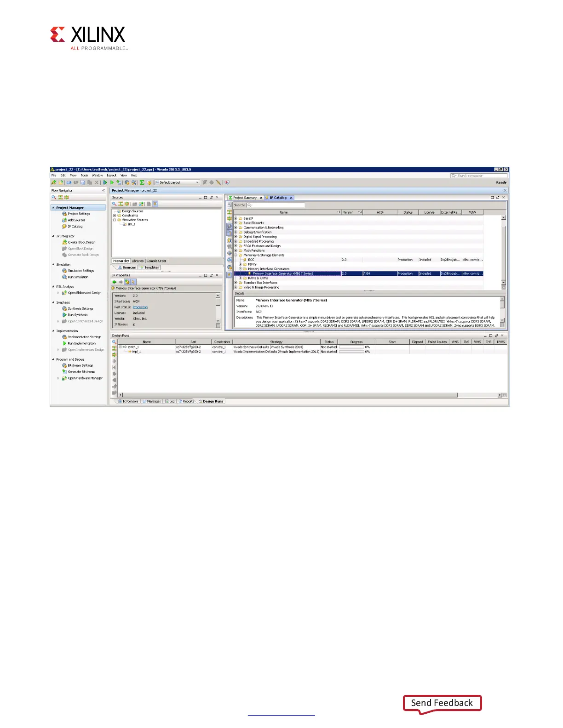This screenshot has width=563, height=728.
Task: Expand the BaseIP category
Action: click(236, 218)
